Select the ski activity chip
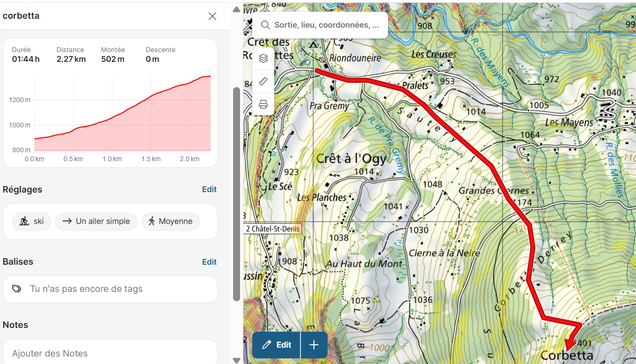Screen dimensions: 636x364 click(x=32, y=221)
